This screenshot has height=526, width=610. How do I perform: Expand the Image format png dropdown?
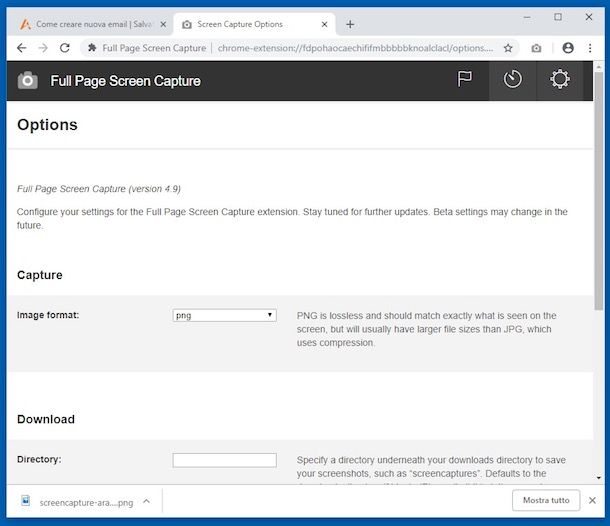[x=224, y=315]
